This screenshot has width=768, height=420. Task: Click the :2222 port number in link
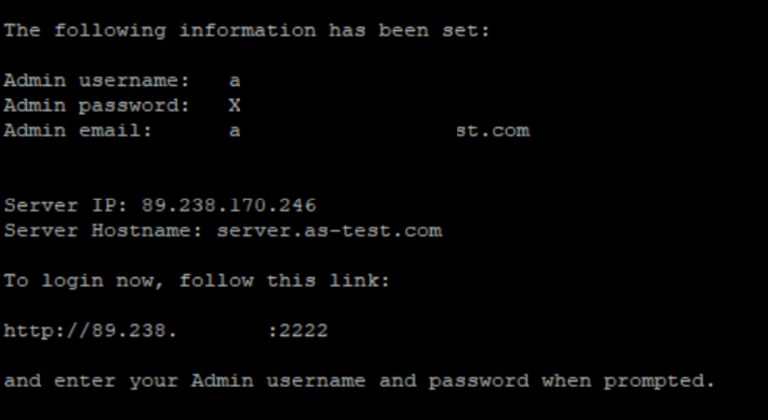[x=298, y=331]
